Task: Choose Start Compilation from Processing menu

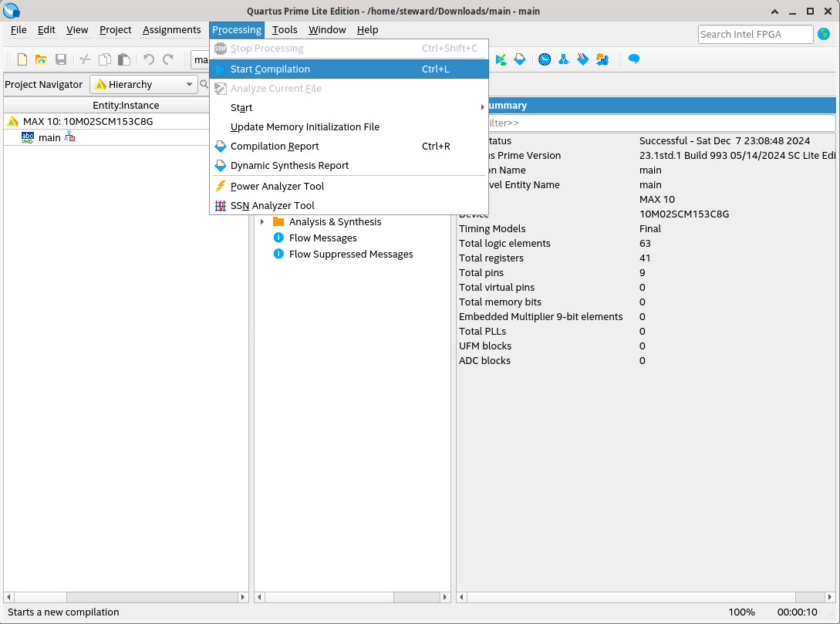Action: pos(349,69)
